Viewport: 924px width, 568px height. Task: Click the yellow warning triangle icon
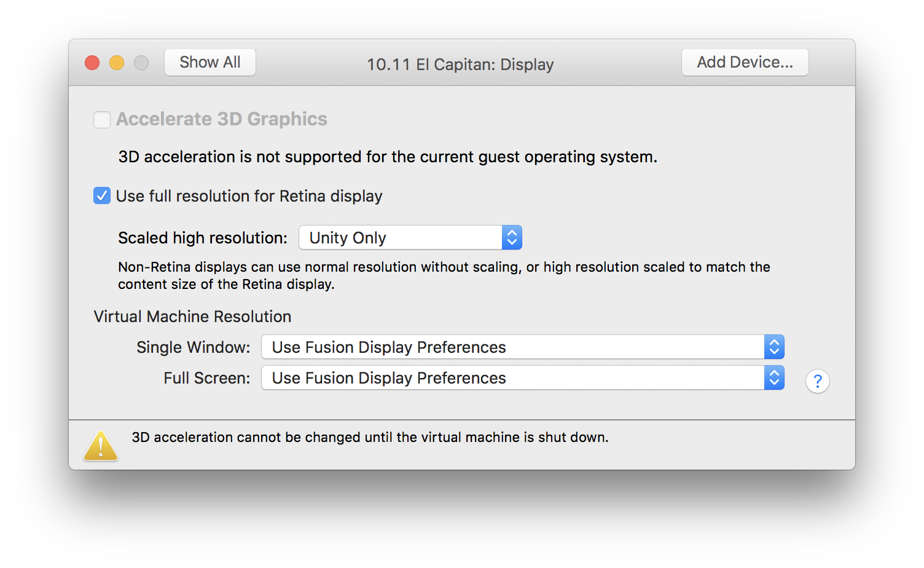pyautogui.click(x=101, y=445)
